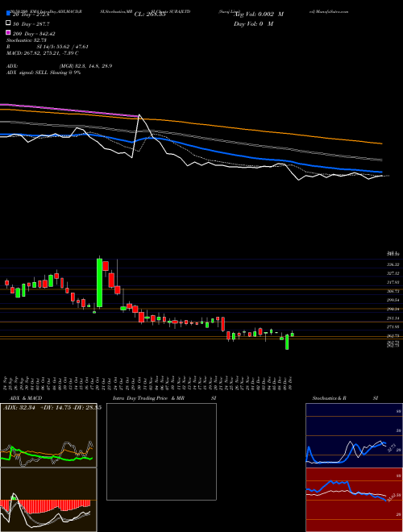Click the MACD values line in header
The height and width of the screenshot is (532, 403).
click(x=43, y=53)
